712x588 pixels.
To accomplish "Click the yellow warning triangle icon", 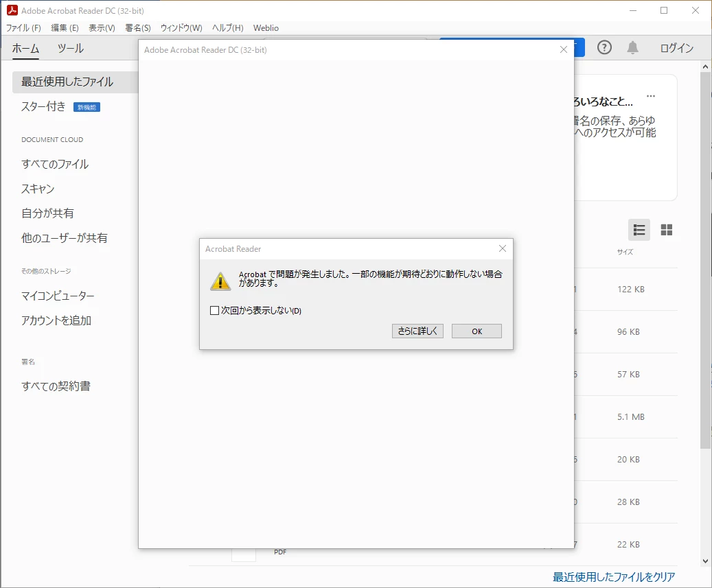I will pyautogui.click(x=220, y=281).
